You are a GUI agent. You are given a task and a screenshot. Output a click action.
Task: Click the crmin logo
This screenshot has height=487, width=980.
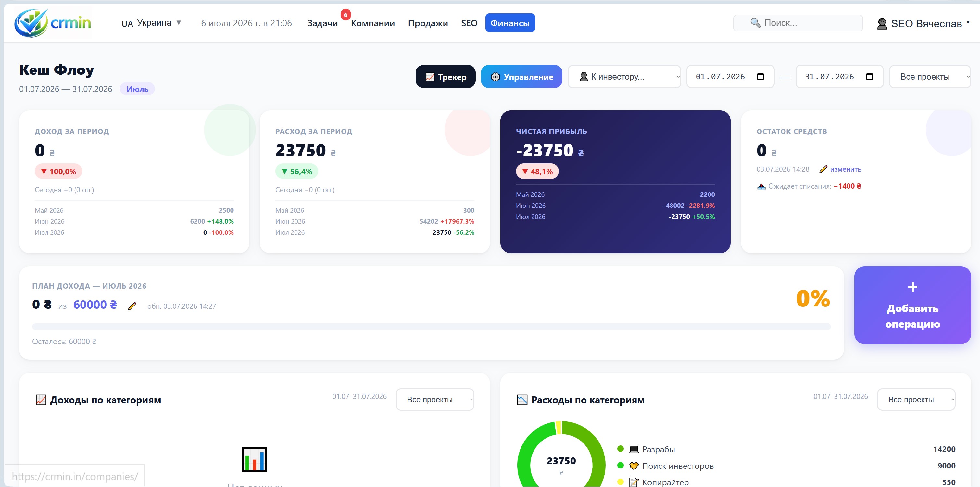coord(53,23)
